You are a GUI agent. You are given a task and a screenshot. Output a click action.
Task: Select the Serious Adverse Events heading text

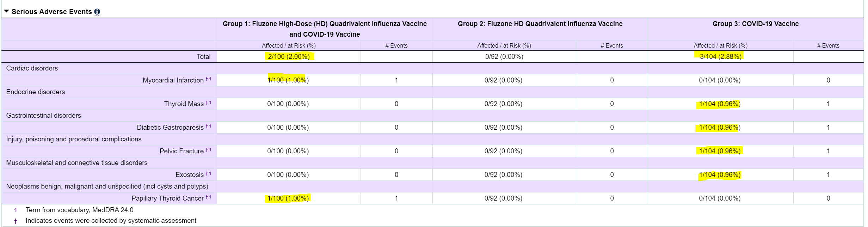(52, 12)
